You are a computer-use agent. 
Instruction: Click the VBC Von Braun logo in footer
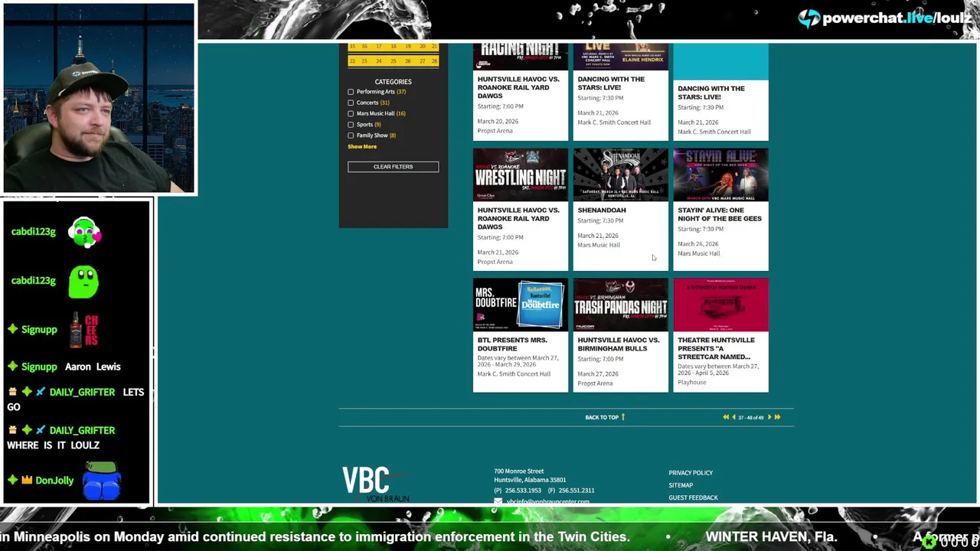tap(375, 484)
